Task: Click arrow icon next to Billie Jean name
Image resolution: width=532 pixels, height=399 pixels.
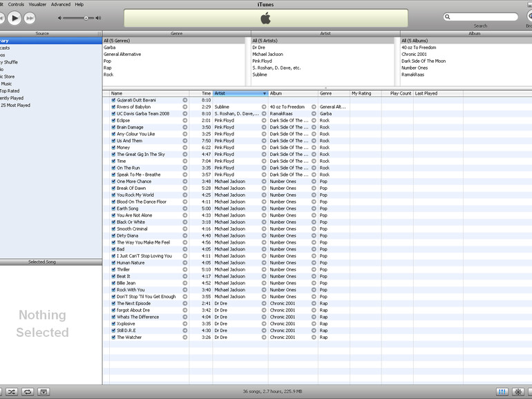Action: [x=185, y=283]
